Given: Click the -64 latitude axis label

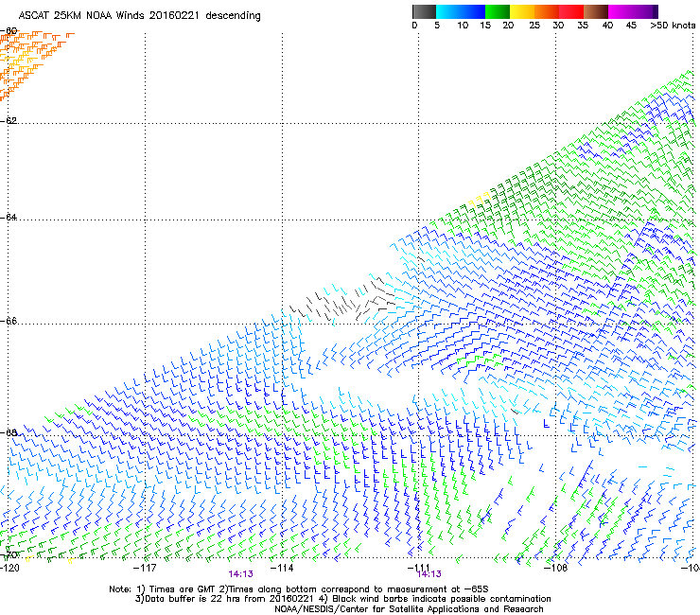Looking at the screenshot, I should pyautogui.click(x=9, y=217).
